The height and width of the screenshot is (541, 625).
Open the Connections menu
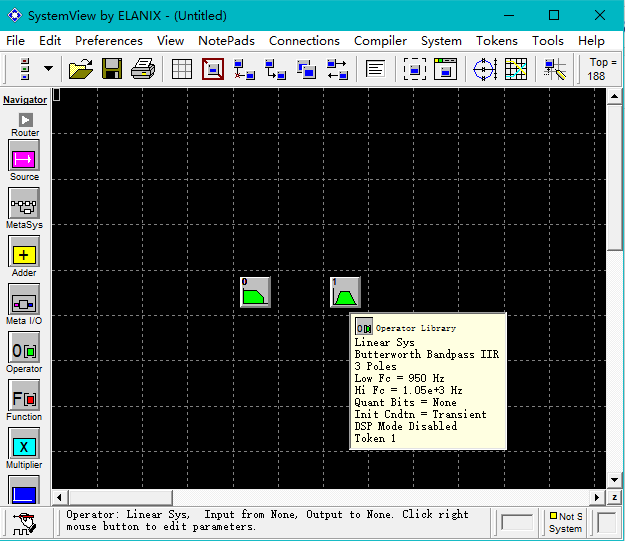[304, 41]
